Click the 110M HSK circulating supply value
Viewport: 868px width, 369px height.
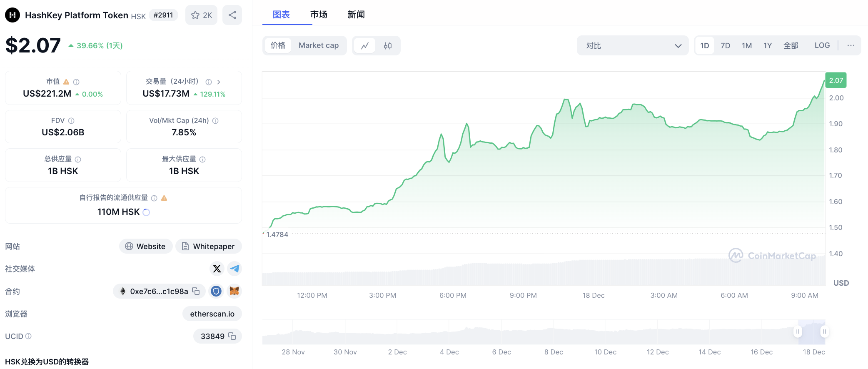coord(118,212)
